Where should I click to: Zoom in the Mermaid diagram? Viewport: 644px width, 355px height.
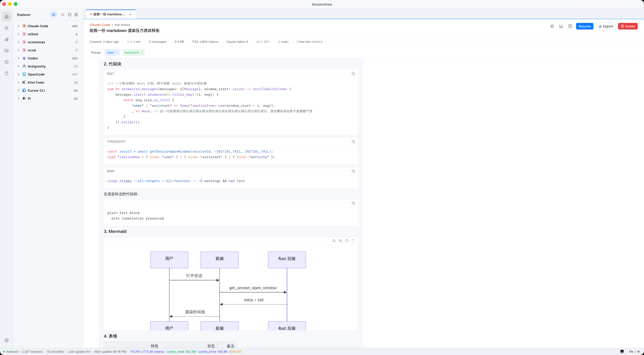pos(340,241)
